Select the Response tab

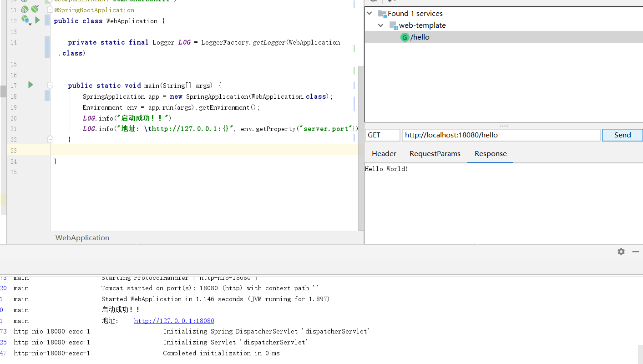490,154
